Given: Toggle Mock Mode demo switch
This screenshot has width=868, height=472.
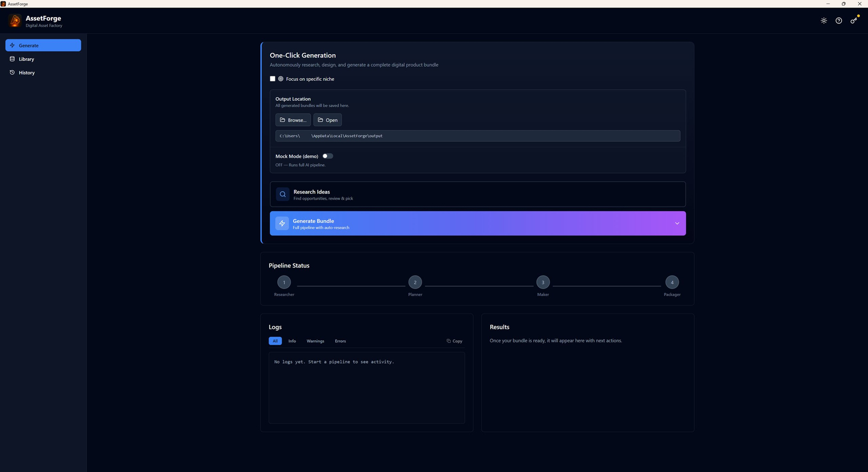Looking at the screenshot, I should click(x=328, y=156).
